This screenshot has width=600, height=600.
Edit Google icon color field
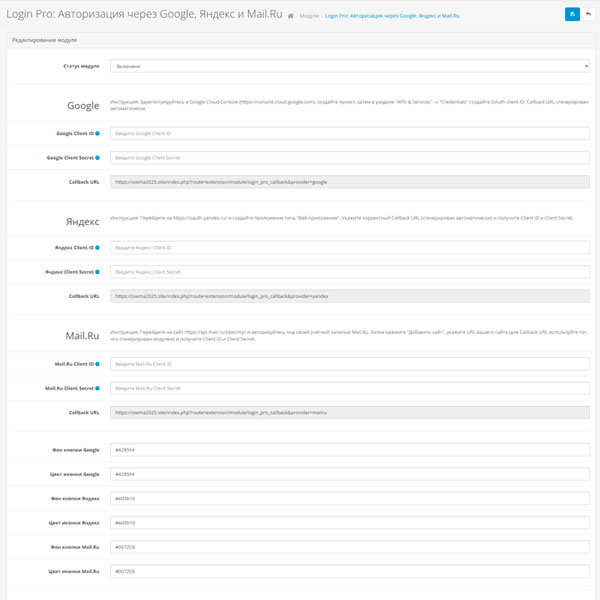point(350,474)
